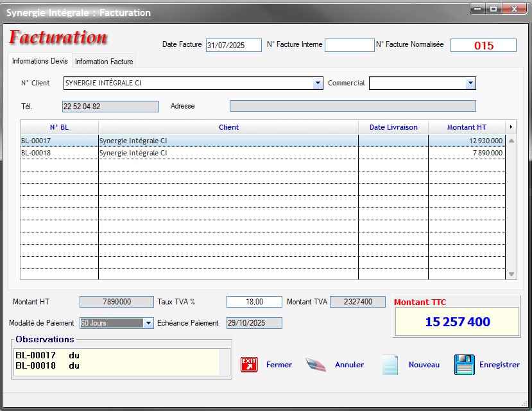Screen dimensions: 532x411
Task: Focus the N° Facture Interne field
Action: point(349,45)
